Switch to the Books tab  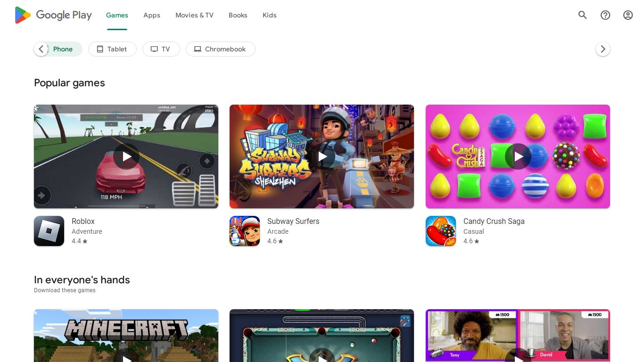tap(238, 15)
